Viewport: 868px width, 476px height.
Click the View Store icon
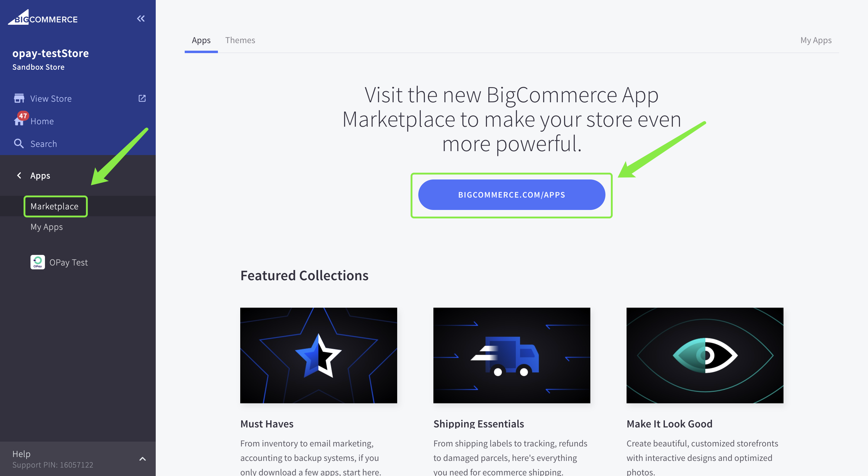[18, 98]
